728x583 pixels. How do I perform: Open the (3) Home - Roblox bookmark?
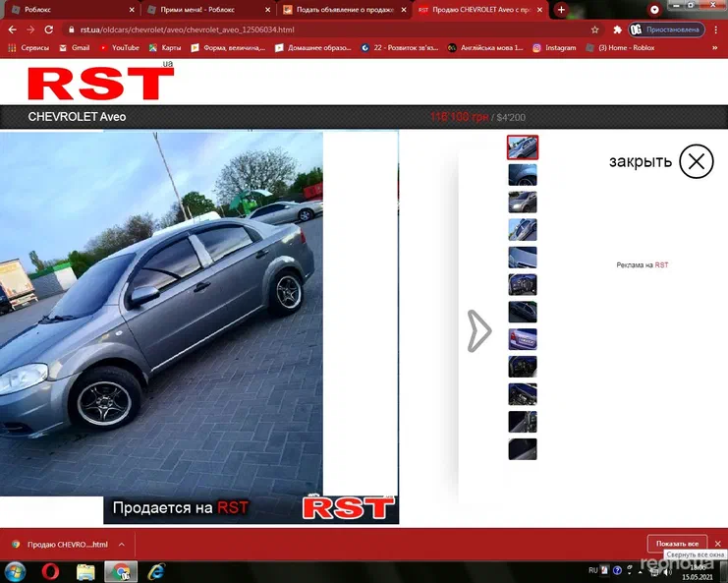point(620,48)
